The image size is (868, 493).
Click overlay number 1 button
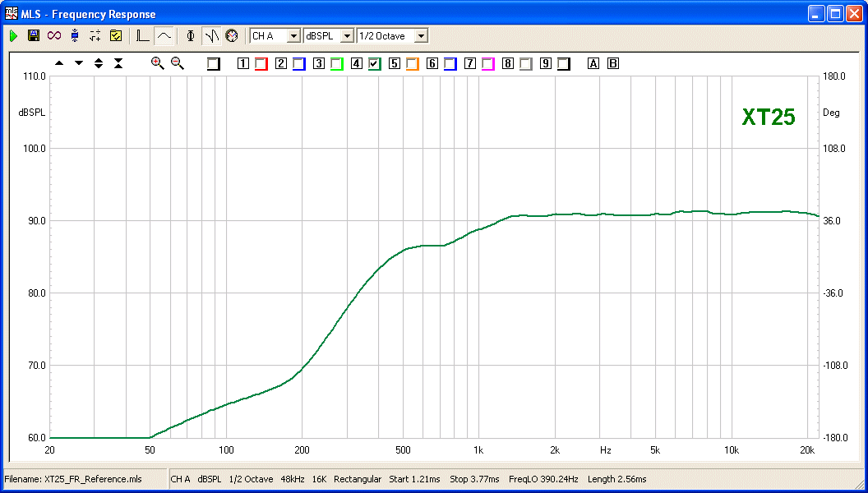[243, 63]
